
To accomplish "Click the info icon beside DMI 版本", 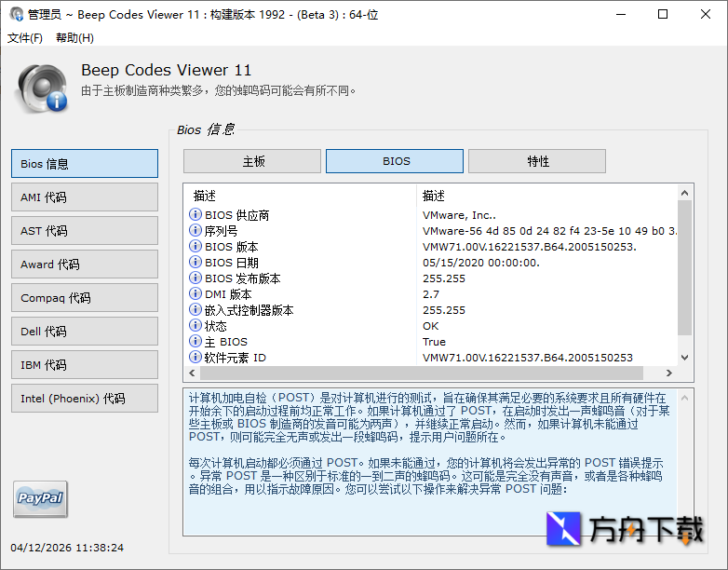I will 195,293.
